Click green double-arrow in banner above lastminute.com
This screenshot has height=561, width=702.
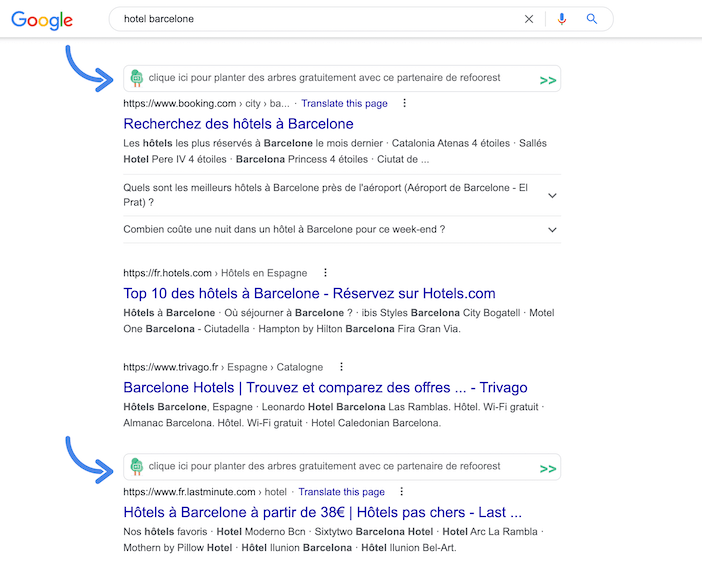[x=548, y=469]
